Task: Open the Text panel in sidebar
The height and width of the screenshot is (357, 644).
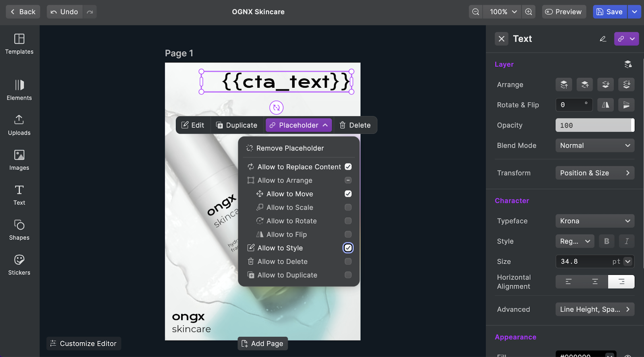Action: coord(19,195)
